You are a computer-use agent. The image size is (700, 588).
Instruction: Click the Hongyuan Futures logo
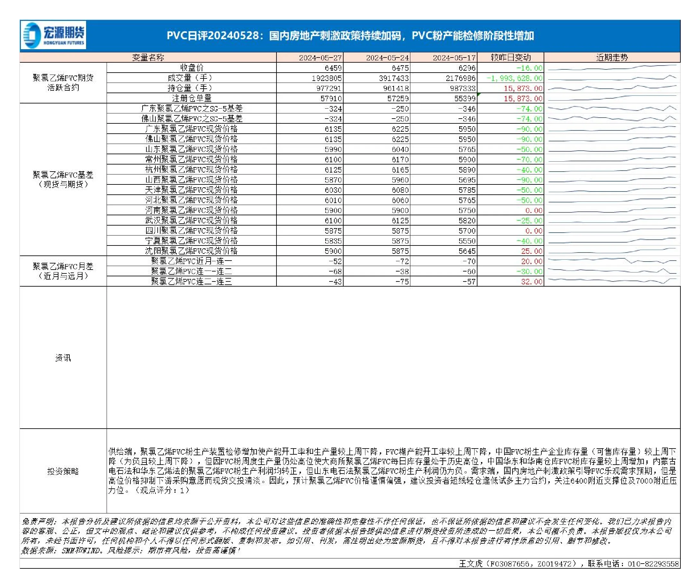(x=53, y=35)
